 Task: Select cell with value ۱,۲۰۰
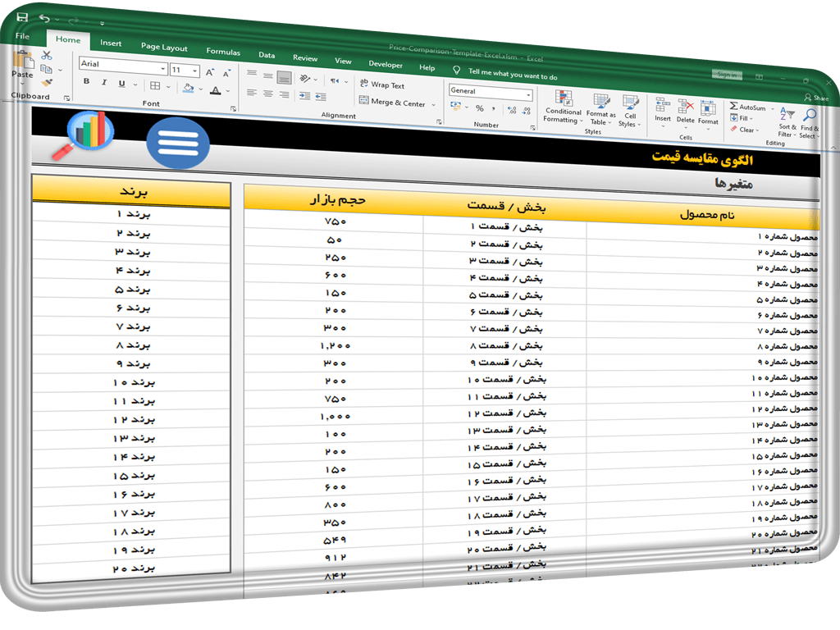pos(335,346)
